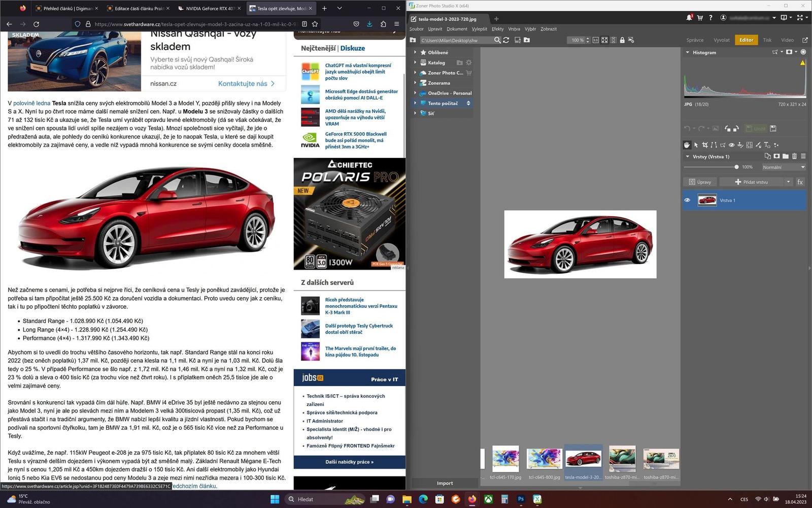Open Photoshop from the Windows taskbar
The width and height of the screenshot is (812, 508).
521,499
